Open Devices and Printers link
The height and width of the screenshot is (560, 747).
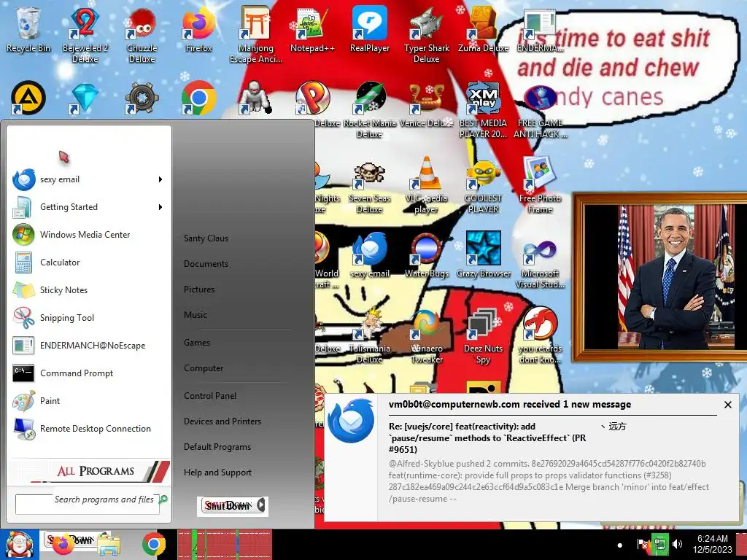(222, 421)
